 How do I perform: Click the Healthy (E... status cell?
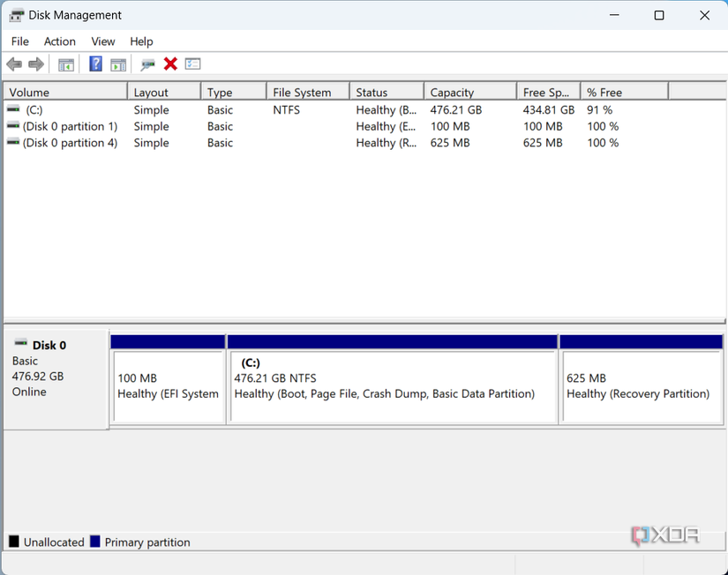click(386, 126)
